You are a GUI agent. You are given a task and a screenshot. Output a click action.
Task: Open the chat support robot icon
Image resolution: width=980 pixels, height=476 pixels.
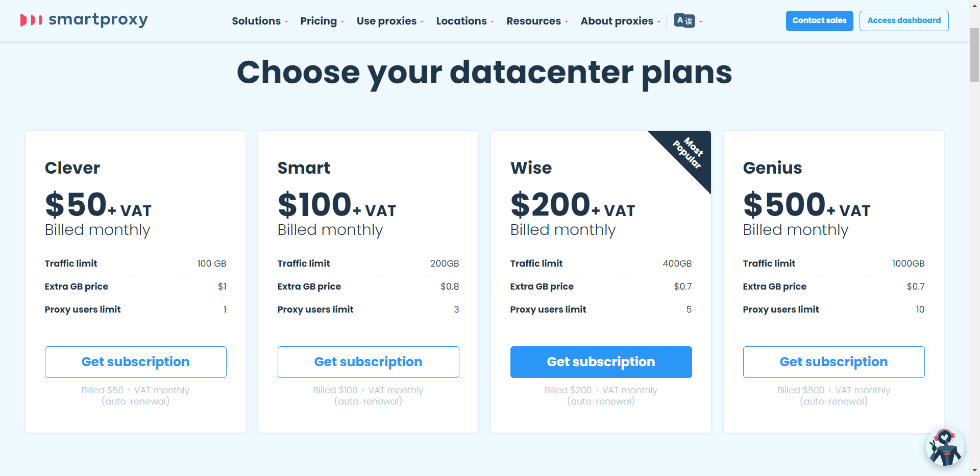tap(944, 447)
